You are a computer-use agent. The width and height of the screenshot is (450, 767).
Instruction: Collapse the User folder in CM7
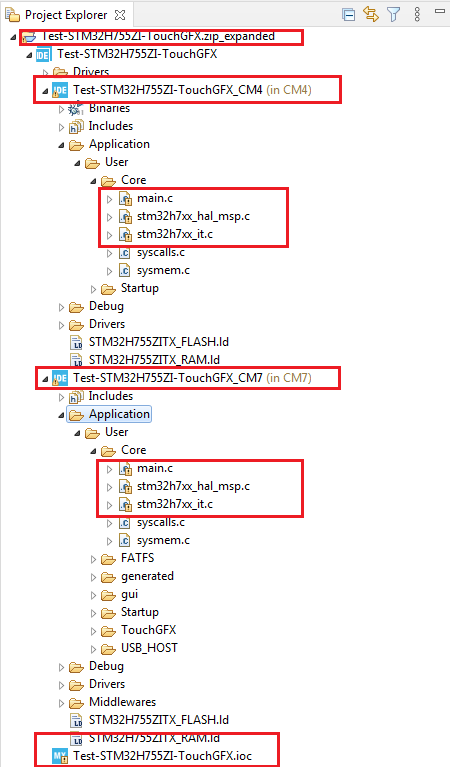click(x=77, y=433)
